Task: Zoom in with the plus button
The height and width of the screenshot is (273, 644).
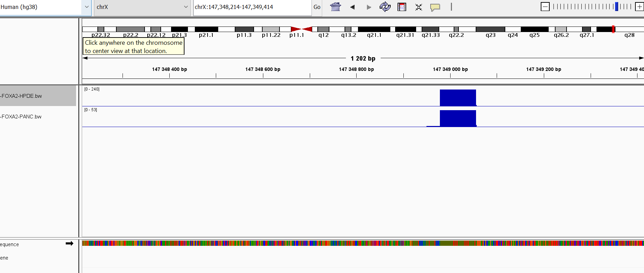Action: point(639,7)
